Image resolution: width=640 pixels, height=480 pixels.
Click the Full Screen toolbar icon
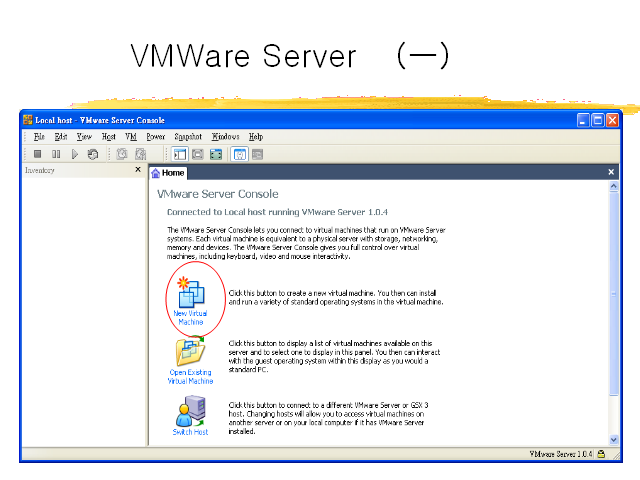[198, 154]
